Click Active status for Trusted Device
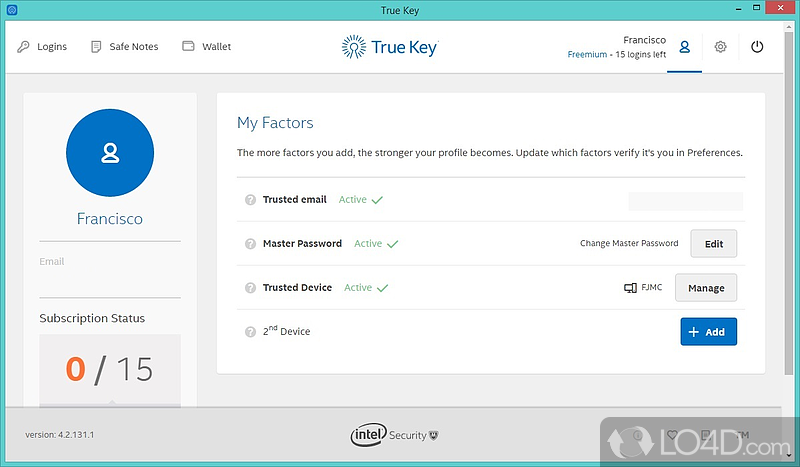Screen dimensions: 800x467 point(366,288)
